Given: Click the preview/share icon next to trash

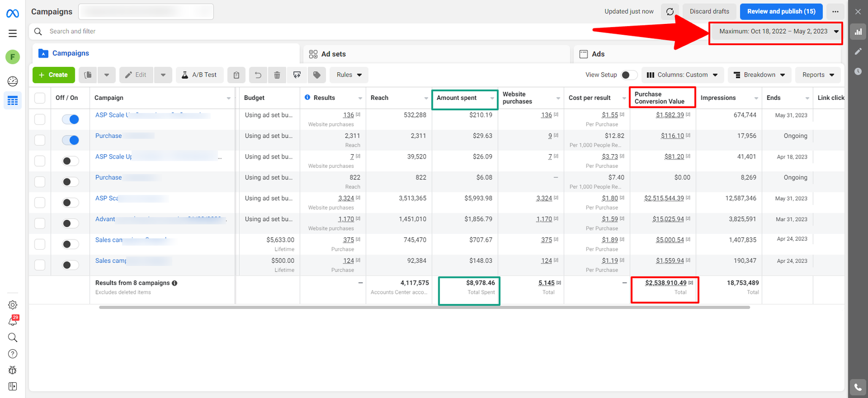Looking at the screenshot, I should tap(297, 75).
